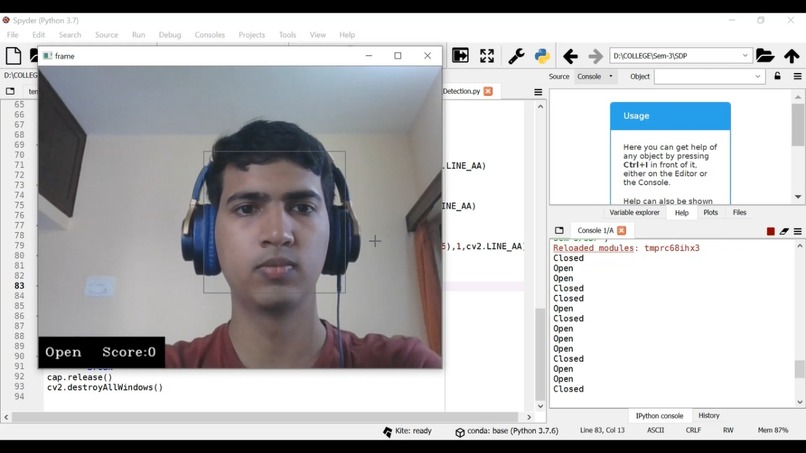Switch to the Help pane tab

(x=682, y=212)
